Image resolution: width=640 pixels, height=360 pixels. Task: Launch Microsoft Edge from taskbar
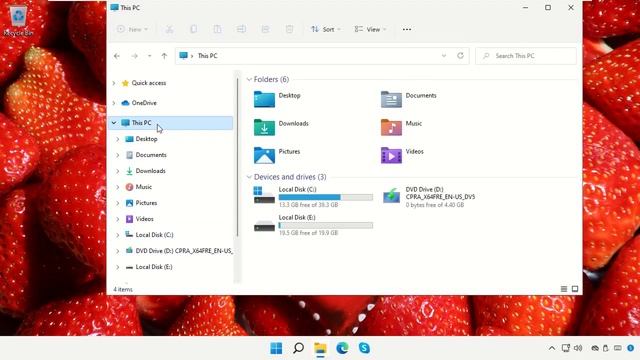342,348
